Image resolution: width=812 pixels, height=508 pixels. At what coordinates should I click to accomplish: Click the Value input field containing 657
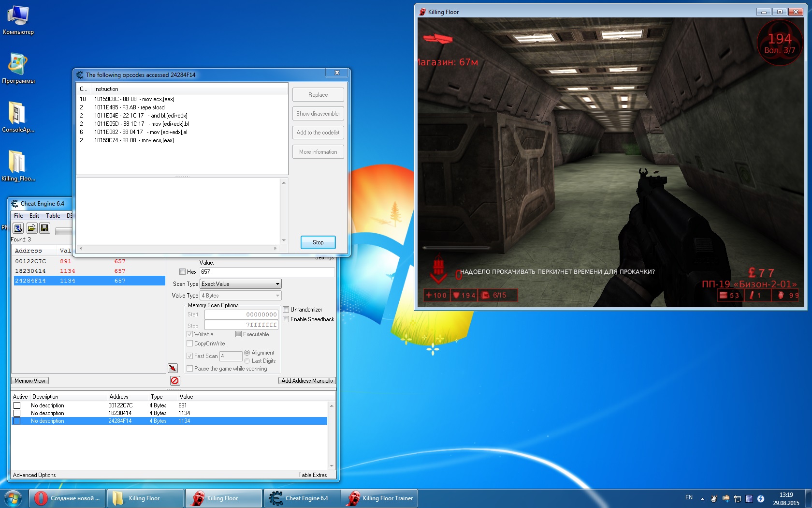point(267,272)
